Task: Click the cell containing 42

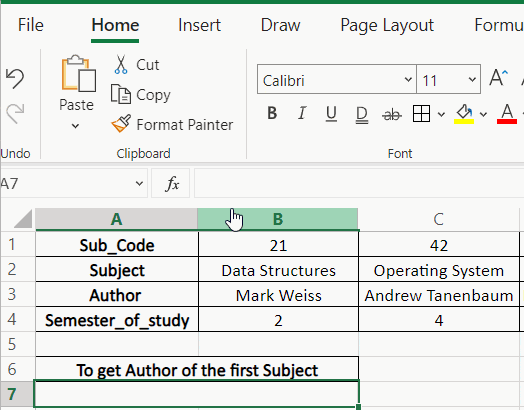Action: 439,245
